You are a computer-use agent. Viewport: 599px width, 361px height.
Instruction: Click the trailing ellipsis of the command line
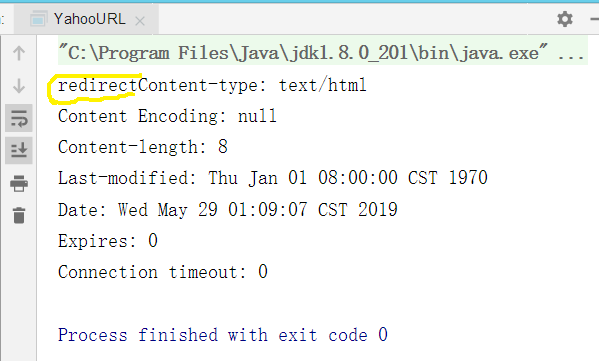[571, 55]
